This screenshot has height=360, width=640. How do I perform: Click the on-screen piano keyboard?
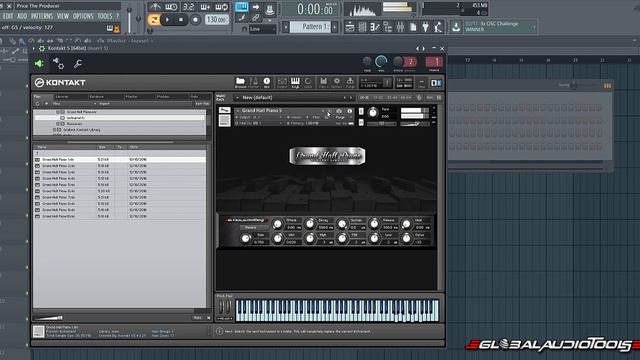tap(337, 311)
